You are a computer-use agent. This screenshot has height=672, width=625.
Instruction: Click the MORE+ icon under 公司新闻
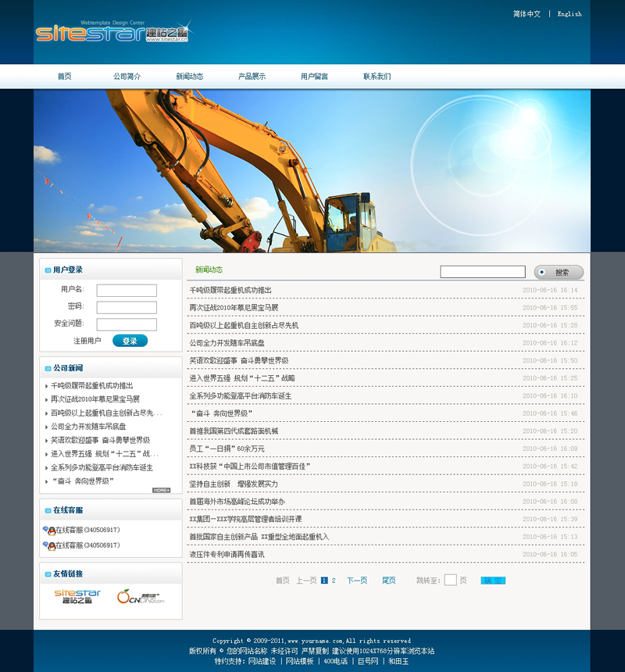[161, 490]
